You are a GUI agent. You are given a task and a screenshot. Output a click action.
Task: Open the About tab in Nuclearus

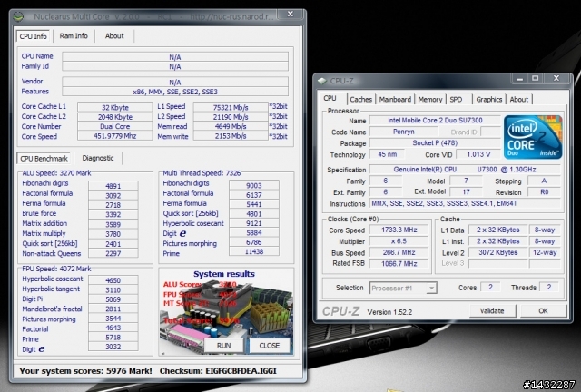click(114, 36)
